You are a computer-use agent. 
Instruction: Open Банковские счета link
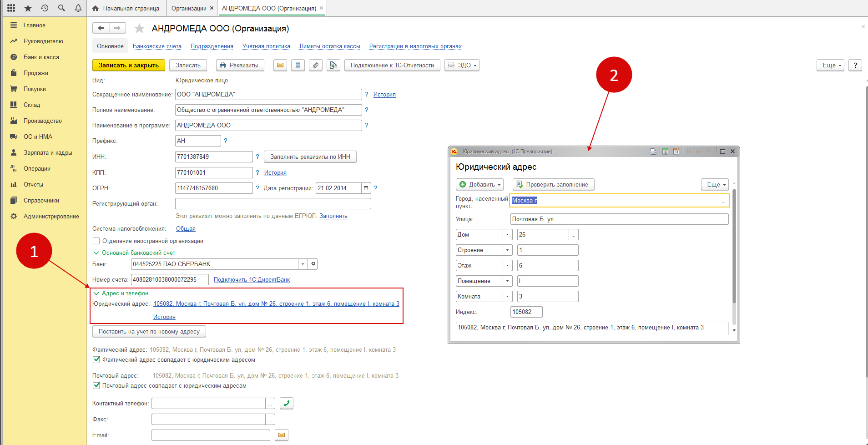[157, 46]
